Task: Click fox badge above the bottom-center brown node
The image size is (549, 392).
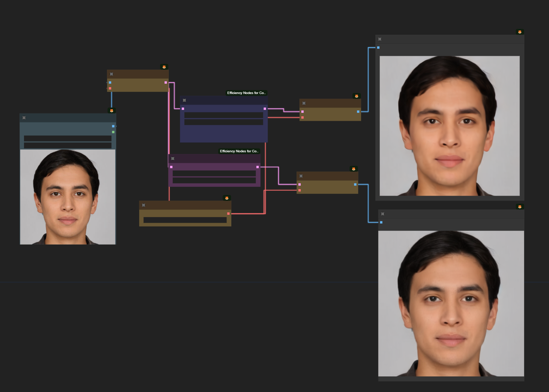Action: (227, 198)
